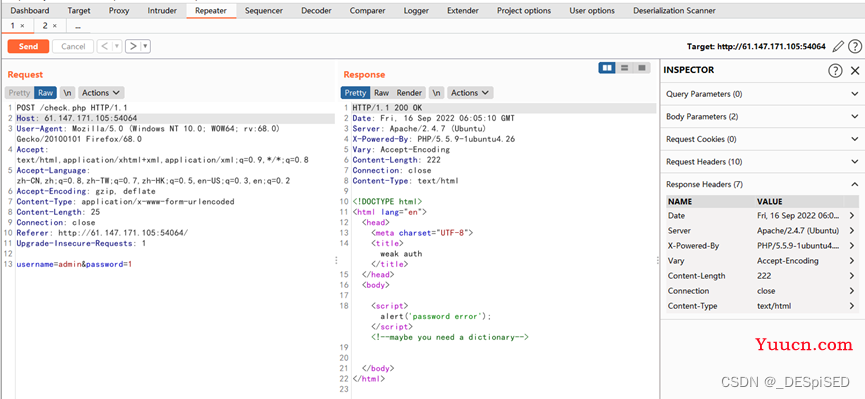Image resolution: width=865 pixels, height=399 pixels.
Task: Toggle \n display in Request panel
Action: (68, 93)
